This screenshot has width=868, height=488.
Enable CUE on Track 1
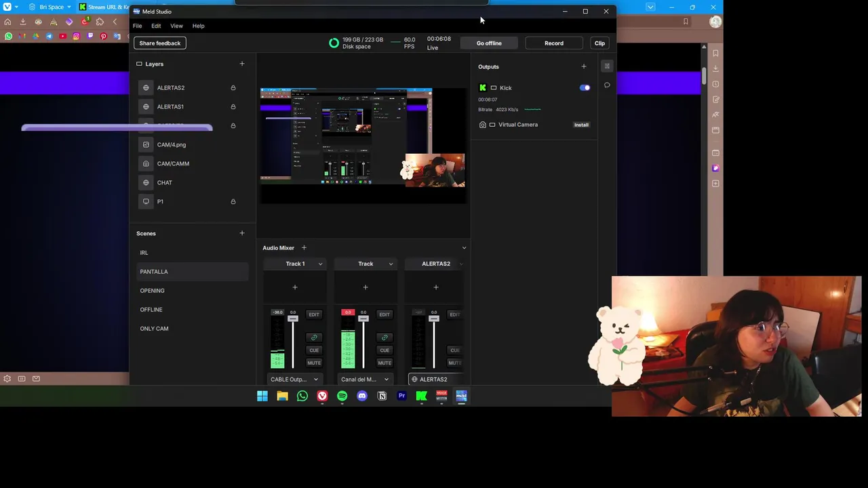tap(314, 350)
